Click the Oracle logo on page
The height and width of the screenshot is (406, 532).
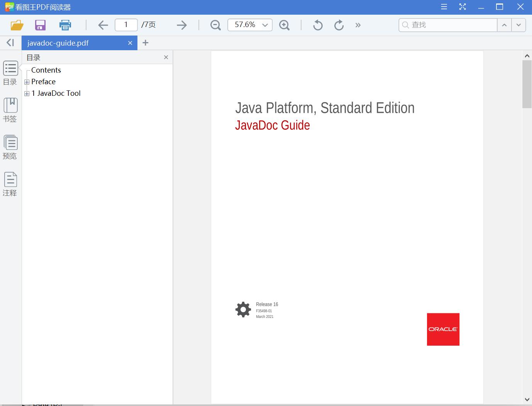click(443, 329)
